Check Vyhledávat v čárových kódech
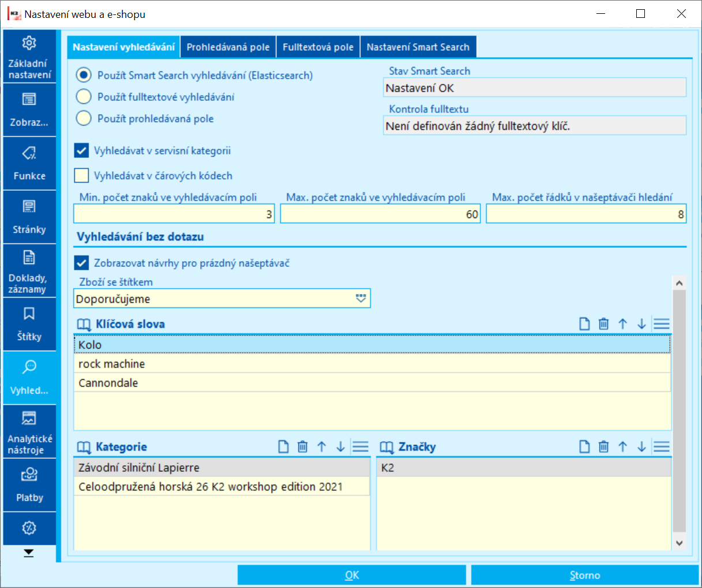Screen dimensions: 702x588 tap(81, 175)
